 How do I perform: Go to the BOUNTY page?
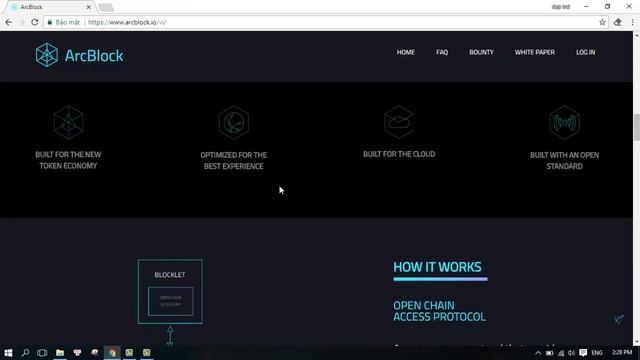481,52
